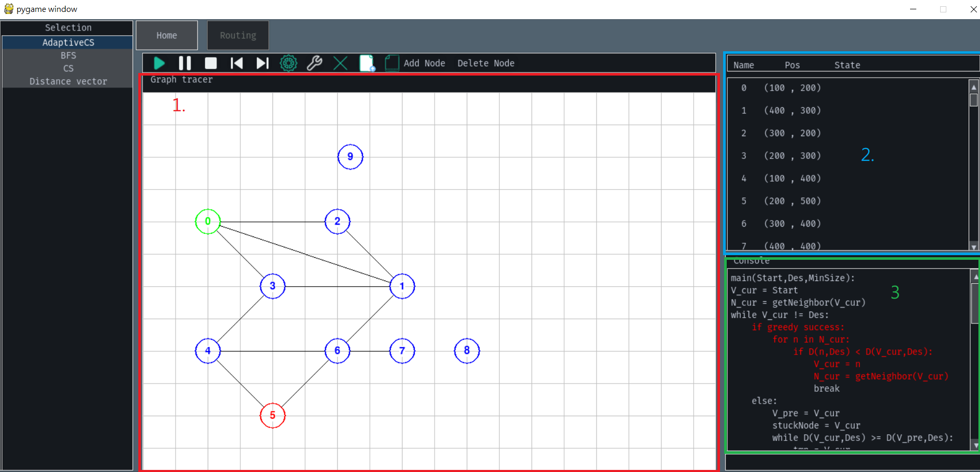980x472 pixels.
Task: Select the BFS algorithm in the sidebar
Action: (68, 55)
